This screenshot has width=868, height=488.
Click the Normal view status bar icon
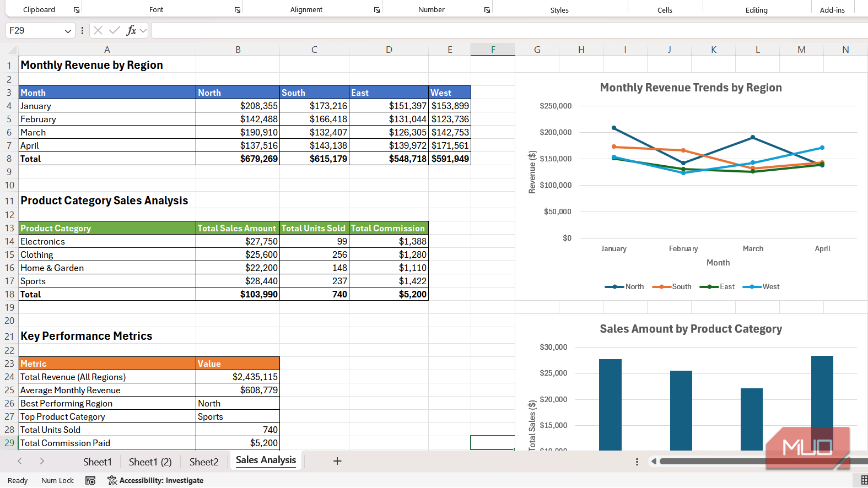tap(864, 480)
